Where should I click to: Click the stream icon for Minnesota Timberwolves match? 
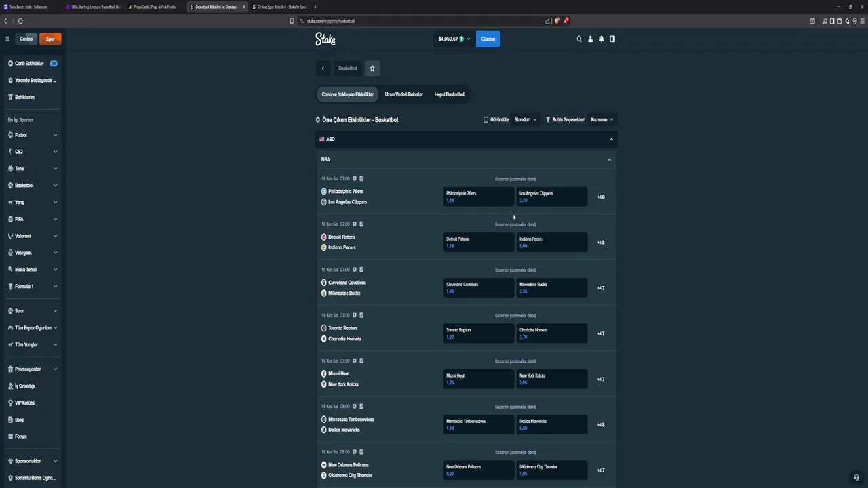coord(354,407)
